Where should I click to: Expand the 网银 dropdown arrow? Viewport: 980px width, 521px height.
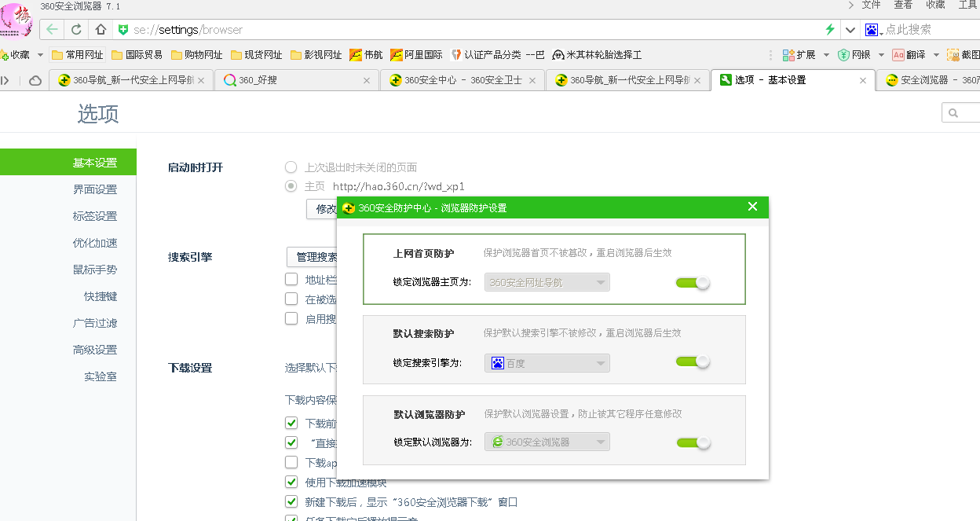pos(881,55)
